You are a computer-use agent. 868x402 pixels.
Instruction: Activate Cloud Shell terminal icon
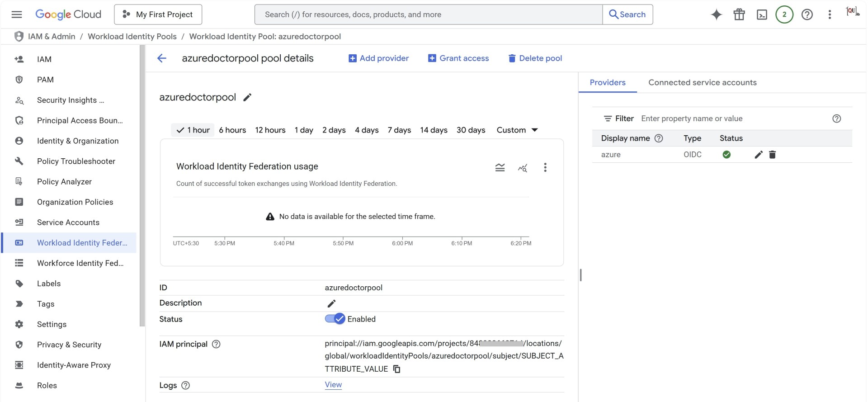(762, 14)
